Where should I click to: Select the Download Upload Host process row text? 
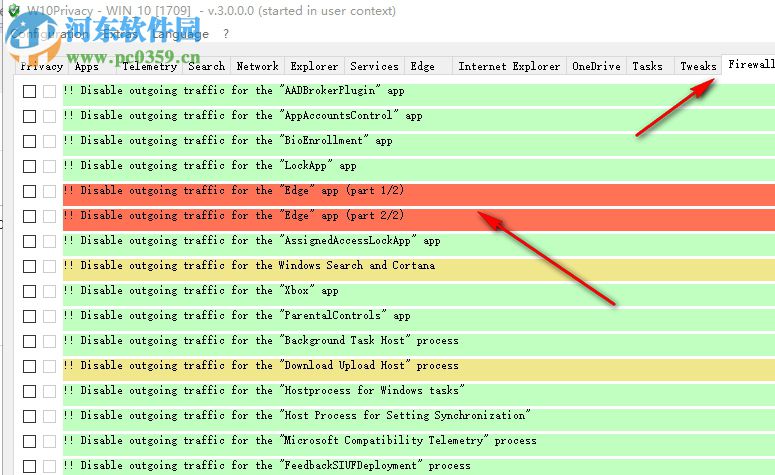tap(261, 366)
